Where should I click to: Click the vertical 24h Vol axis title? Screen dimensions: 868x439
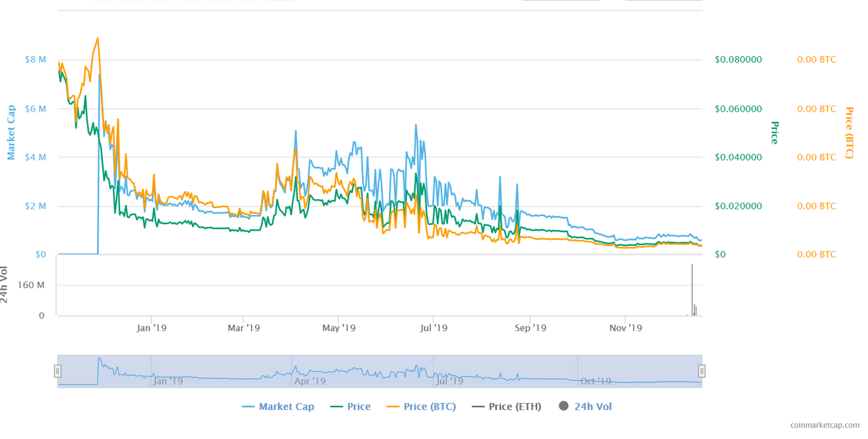(5, 285)
